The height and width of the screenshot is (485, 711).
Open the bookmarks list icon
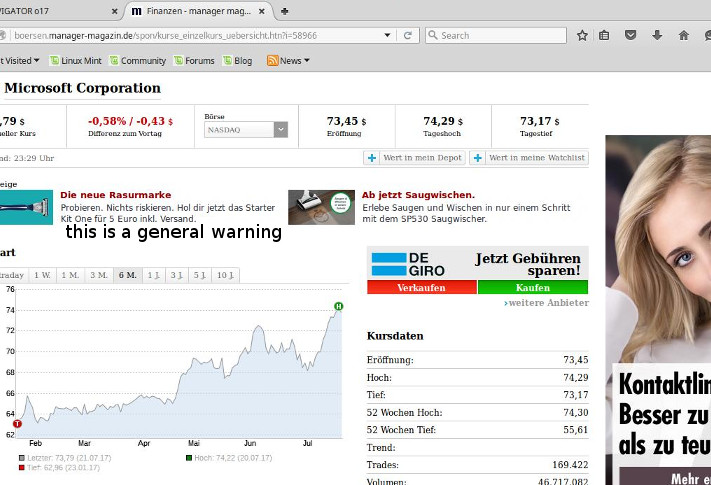point(604,35)
